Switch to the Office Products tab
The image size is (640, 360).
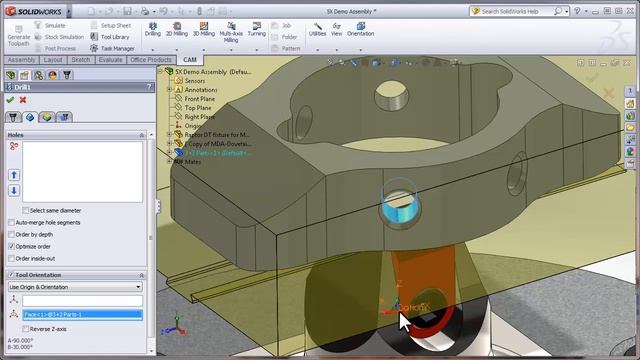151,60
